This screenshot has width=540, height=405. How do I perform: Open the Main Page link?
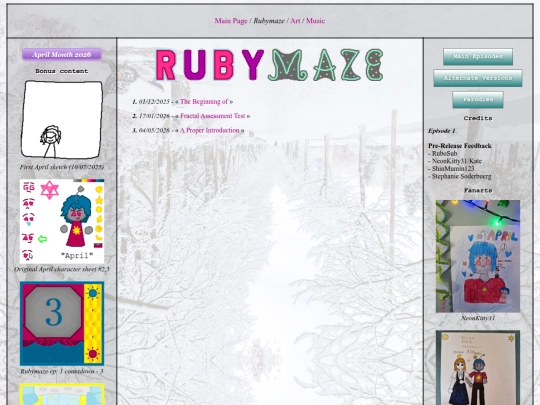[x=231, y=21]
